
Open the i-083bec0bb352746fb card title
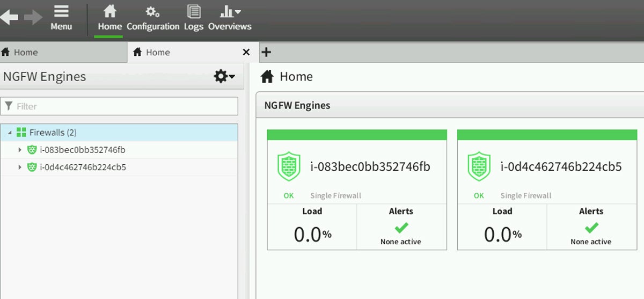(x=370, y=166)
